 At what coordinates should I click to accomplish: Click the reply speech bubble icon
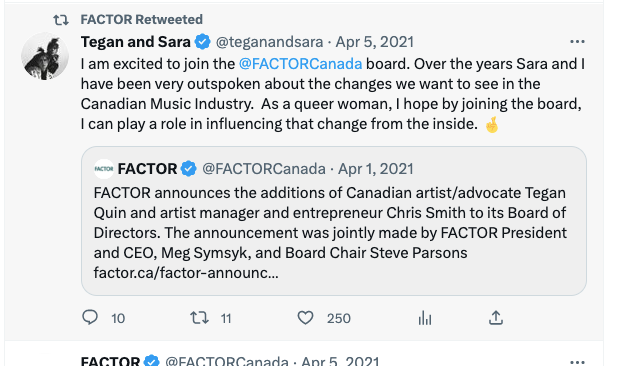[x=90, y=317]
